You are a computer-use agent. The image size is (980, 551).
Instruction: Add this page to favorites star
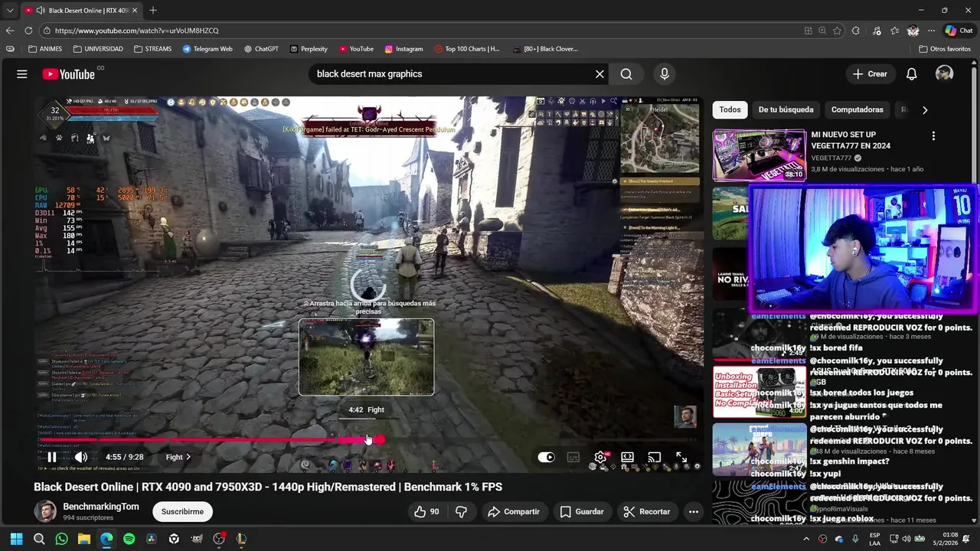tap(838, 31)
